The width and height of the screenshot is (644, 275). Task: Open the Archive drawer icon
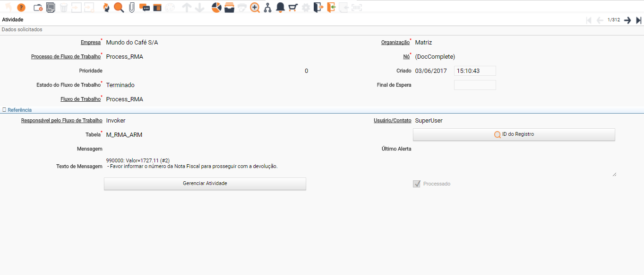[x=230, y=8]
